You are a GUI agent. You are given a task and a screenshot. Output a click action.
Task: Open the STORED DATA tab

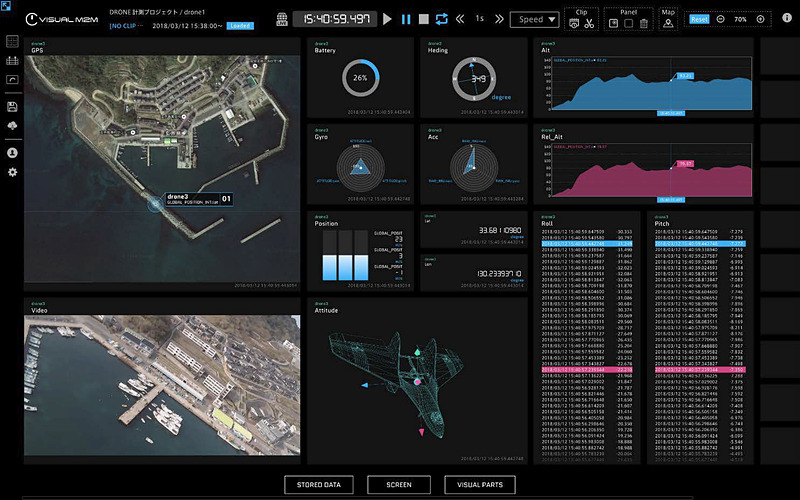[x=319, y=485]
